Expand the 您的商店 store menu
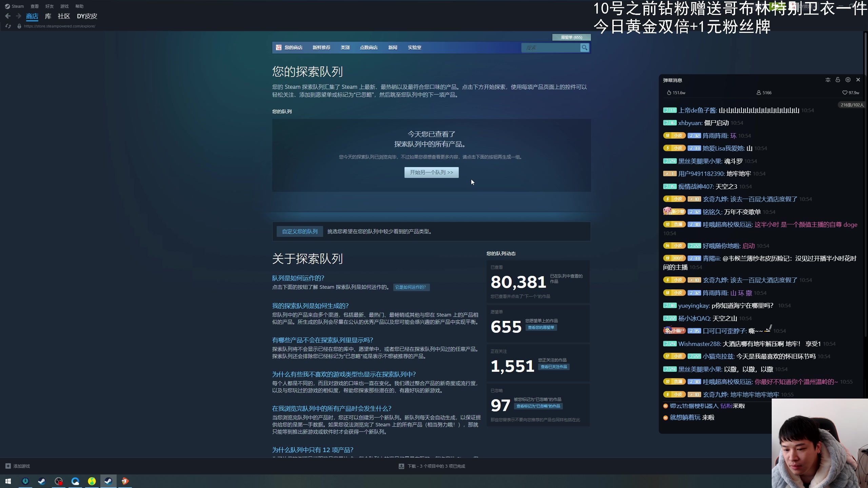Viewport: 868px width, 488px height. pos(293,47)
